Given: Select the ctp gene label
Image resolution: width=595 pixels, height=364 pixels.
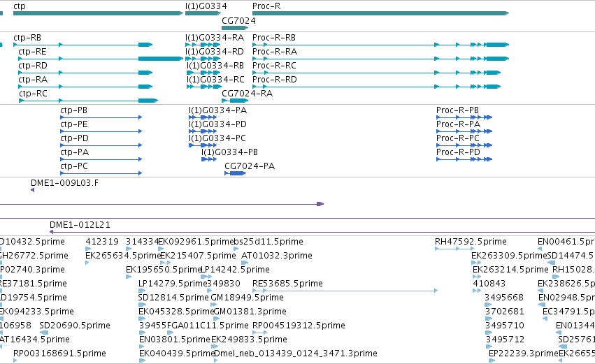Looking at the screenshot, I should (x=20, y=6).
